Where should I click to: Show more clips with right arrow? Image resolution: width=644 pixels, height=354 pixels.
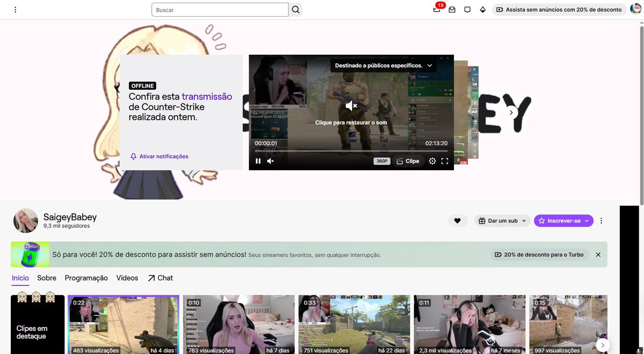tap(603, 345)
